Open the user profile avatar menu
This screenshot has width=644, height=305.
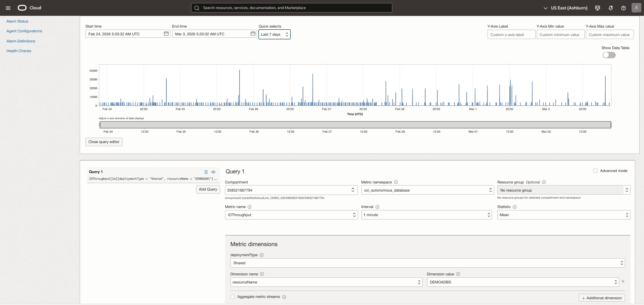pyautogui.click(x=636, y=8)
